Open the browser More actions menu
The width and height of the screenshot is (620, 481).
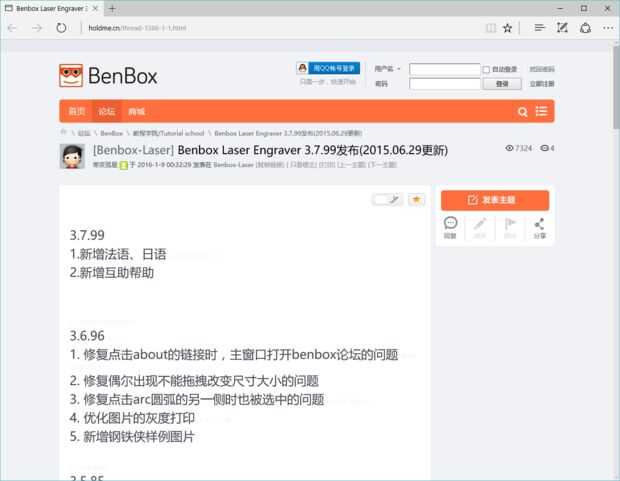click(x=608, y=28)
